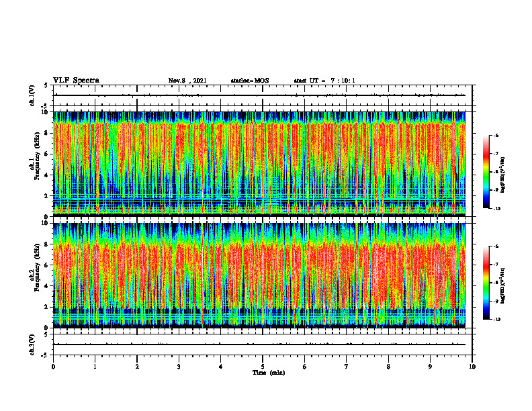Click the "-10" value on ch.2 colorbar
This screenshot has height=411, width=532.
tap(496, 320)
